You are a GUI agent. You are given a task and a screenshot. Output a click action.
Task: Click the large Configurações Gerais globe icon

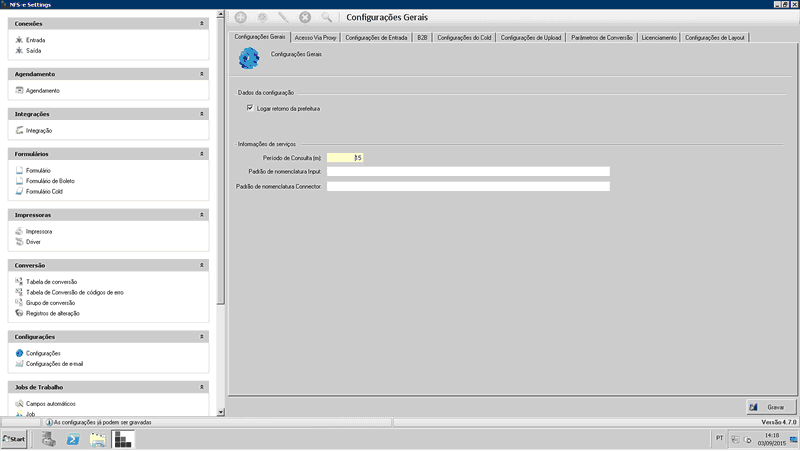pyautogui.click(x=249, y=58)
